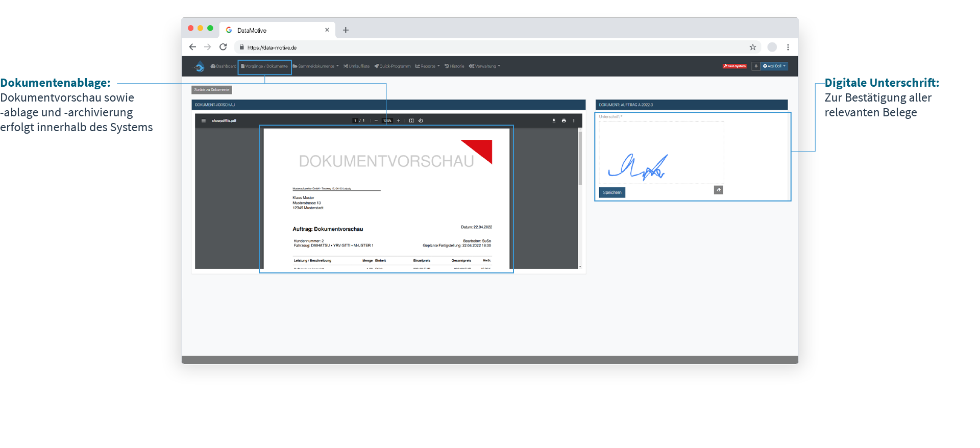Click the browser back arrow
Screen dimensions: 980x448
(192, 47)
